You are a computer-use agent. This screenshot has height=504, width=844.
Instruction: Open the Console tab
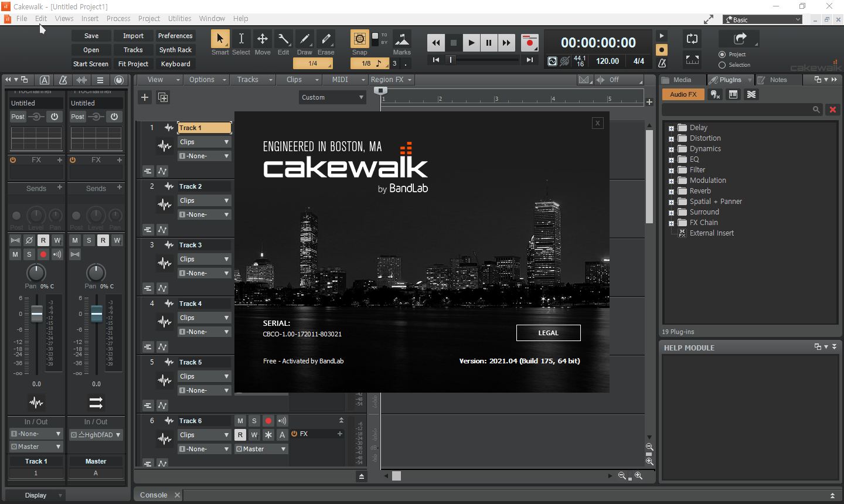point(154,495)
